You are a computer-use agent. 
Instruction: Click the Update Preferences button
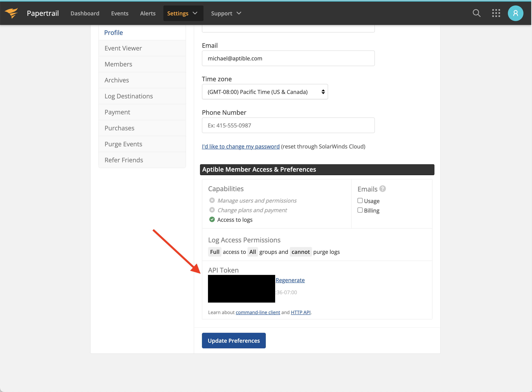pos(234,341)
